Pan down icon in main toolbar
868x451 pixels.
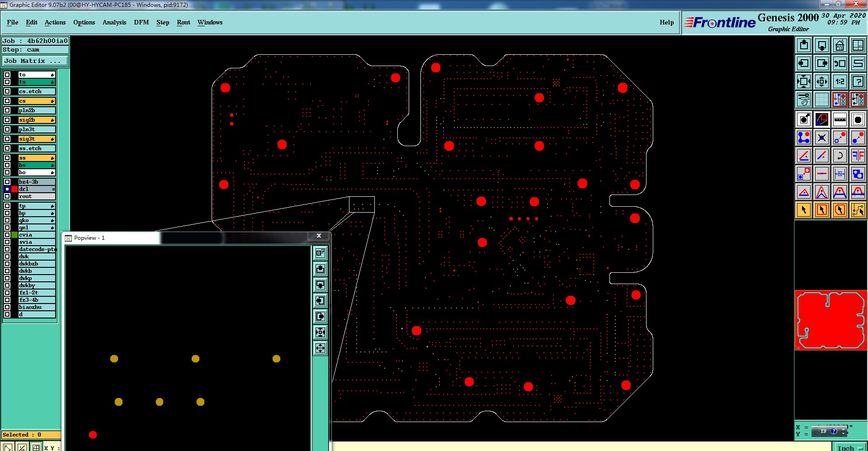coord(822,45)
